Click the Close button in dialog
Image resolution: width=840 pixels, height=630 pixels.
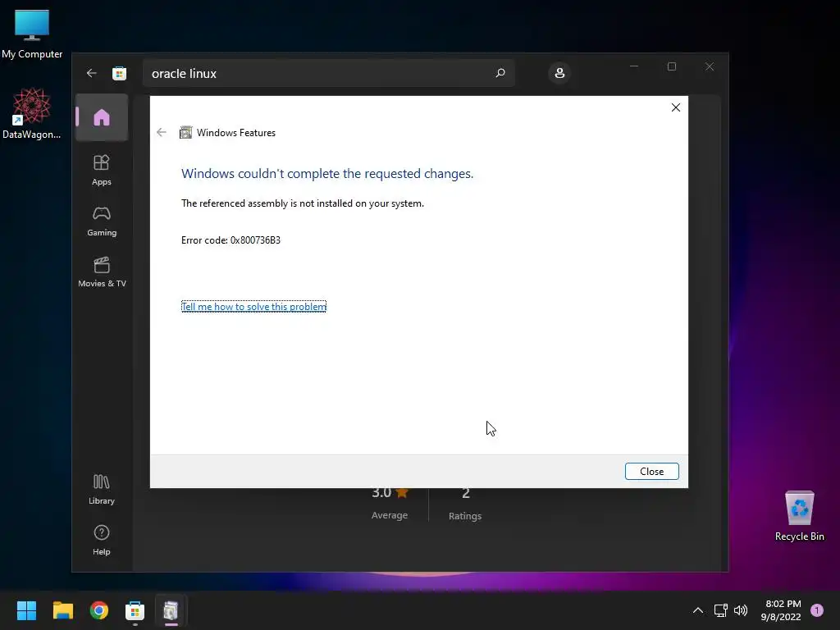651,472
